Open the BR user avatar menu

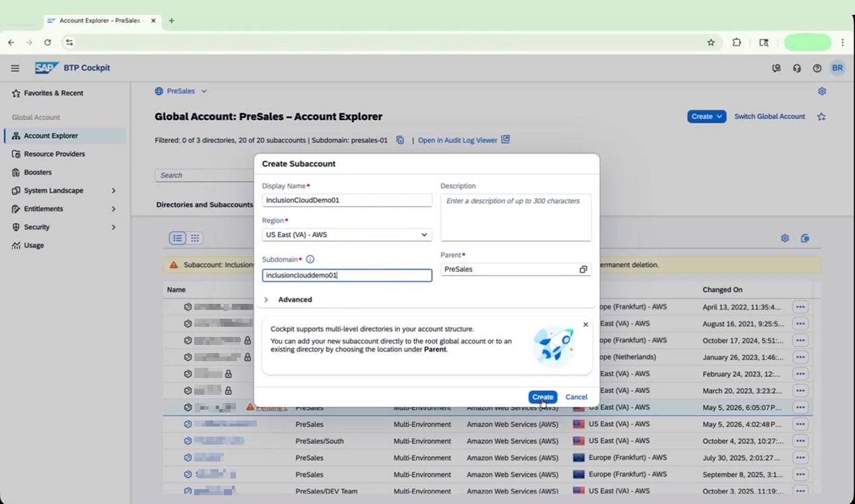(x=837, y=68)
